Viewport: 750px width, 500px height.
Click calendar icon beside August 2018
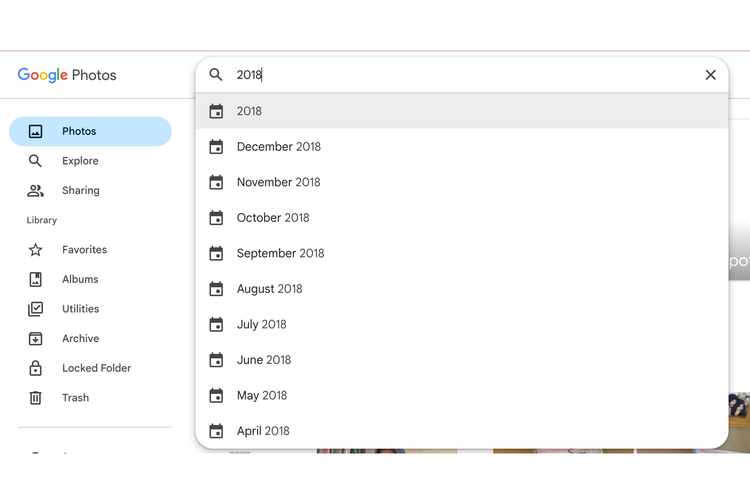click(216, 289)
